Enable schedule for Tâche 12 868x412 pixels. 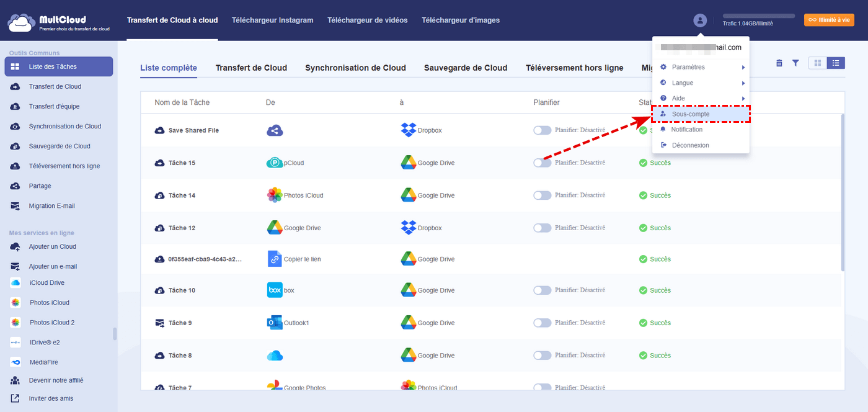542,228
